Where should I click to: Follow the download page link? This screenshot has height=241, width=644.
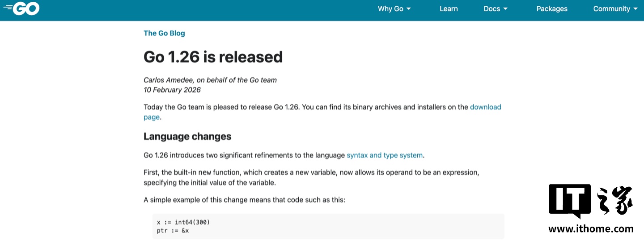click(485, 107)
